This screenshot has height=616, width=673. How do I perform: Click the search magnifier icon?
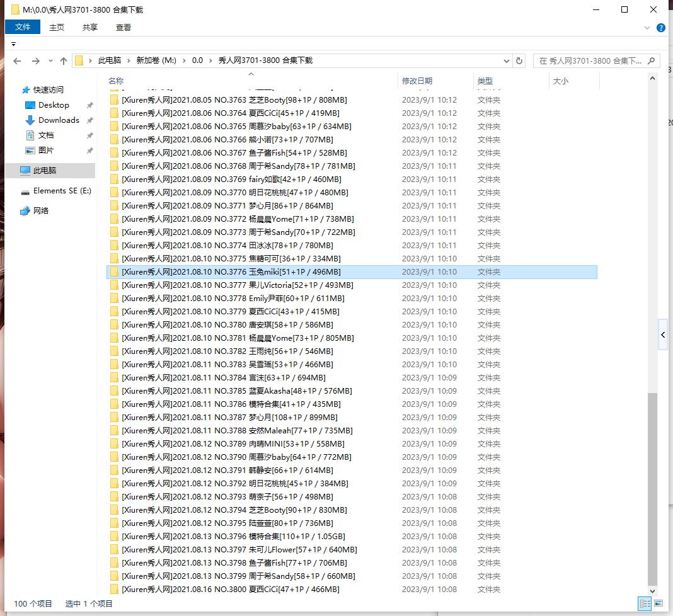pyautogui.click(x=651, y=60)
